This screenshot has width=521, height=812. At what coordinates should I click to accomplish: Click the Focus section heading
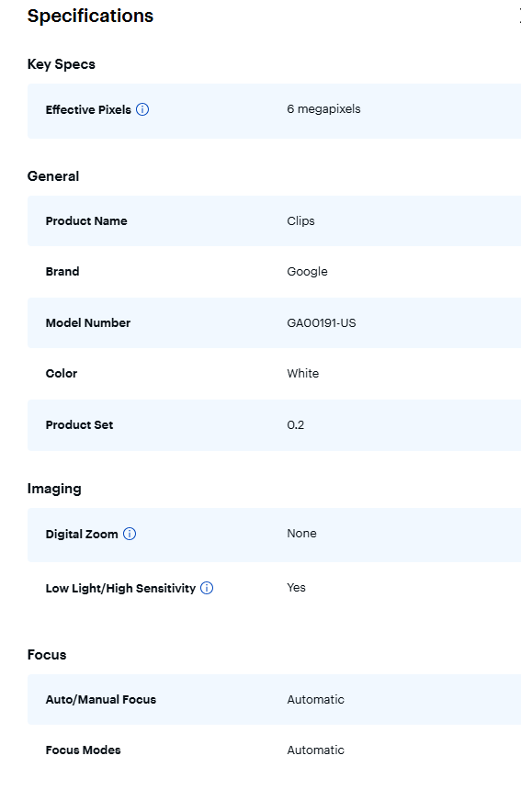47,655
